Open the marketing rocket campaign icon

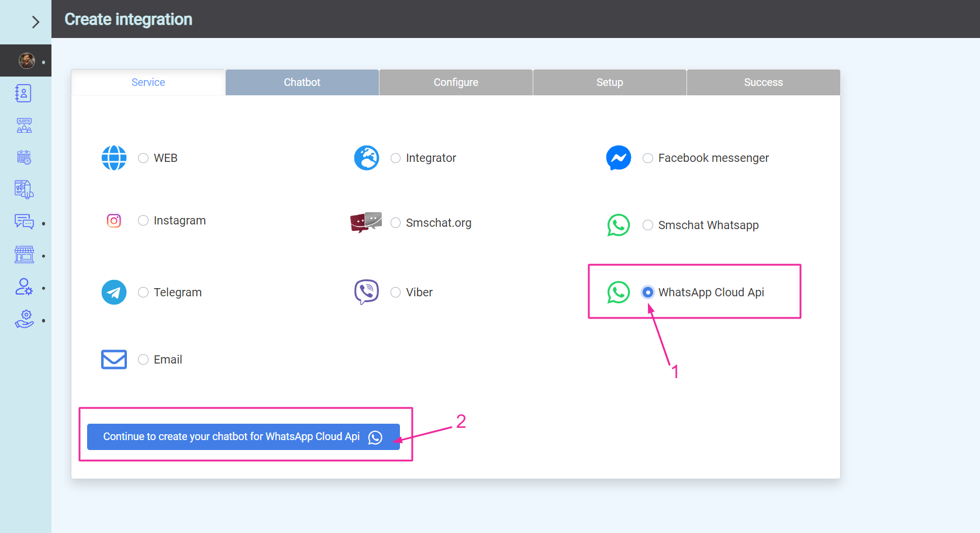click(x=24, y=189)
